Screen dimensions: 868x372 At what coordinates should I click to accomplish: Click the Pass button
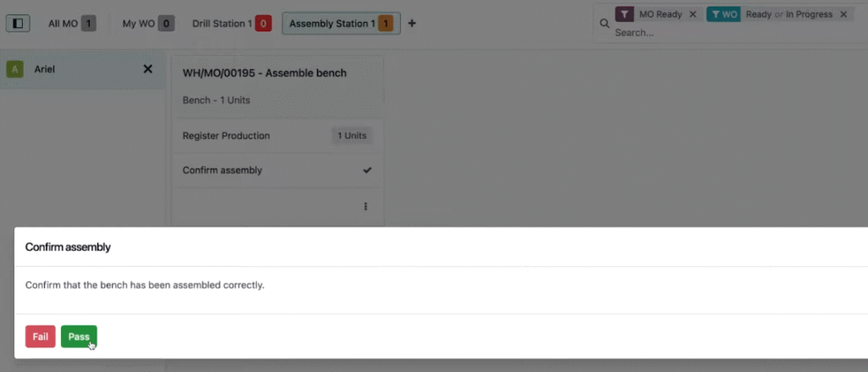(x=79, y=336)
